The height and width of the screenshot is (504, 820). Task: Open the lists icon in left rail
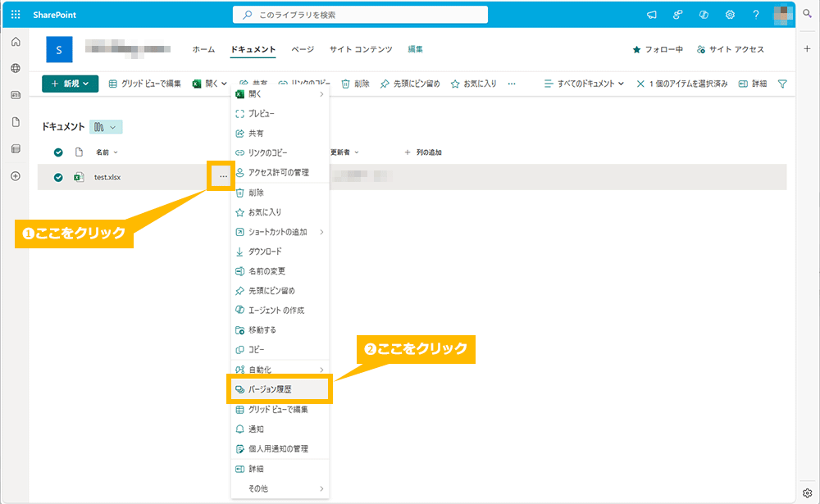[16, 149]
